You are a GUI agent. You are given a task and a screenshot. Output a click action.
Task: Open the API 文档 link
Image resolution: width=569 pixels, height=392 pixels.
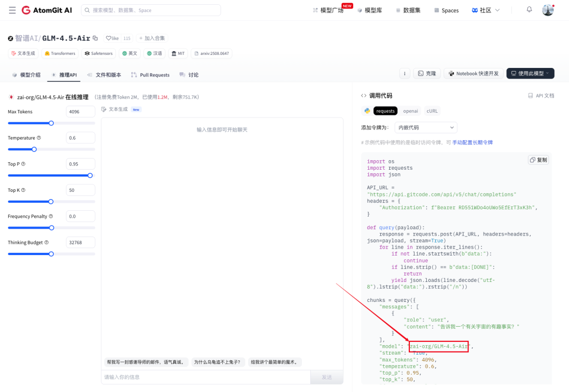click(541, 96)
